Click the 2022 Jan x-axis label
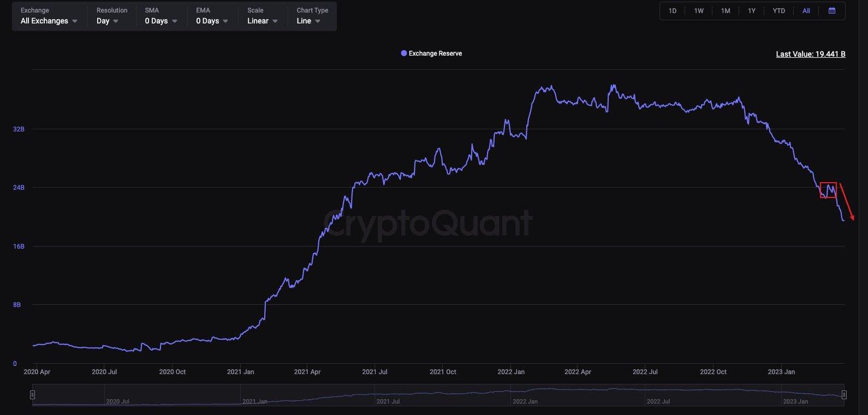This screenshot has width=868, height=415. [x=511, y=372]
